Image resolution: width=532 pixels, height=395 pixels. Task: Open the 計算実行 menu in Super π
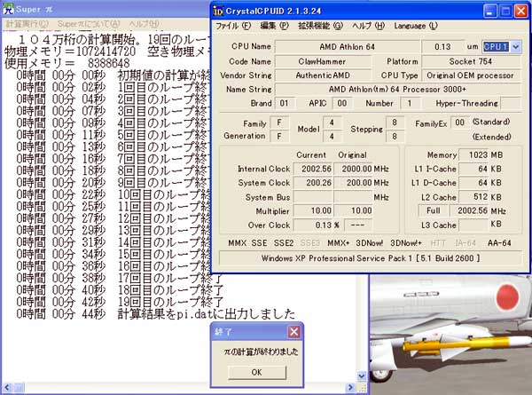point(27,24)
